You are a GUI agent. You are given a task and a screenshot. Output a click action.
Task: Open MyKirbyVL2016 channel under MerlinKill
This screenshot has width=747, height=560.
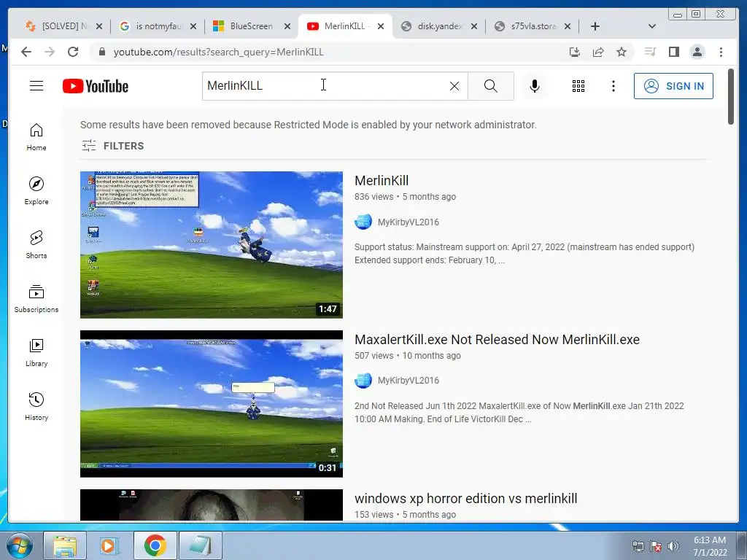click(x=409, y=222)
